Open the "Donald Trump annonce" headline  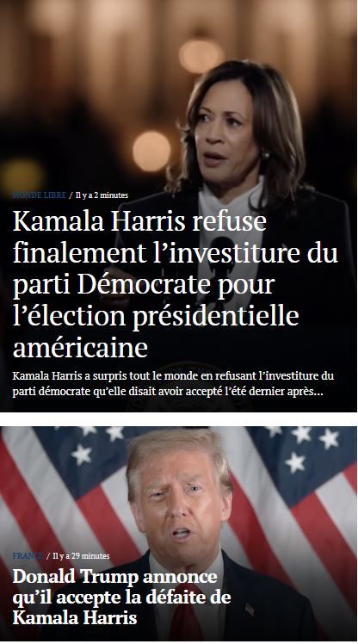tap(121, 598)
